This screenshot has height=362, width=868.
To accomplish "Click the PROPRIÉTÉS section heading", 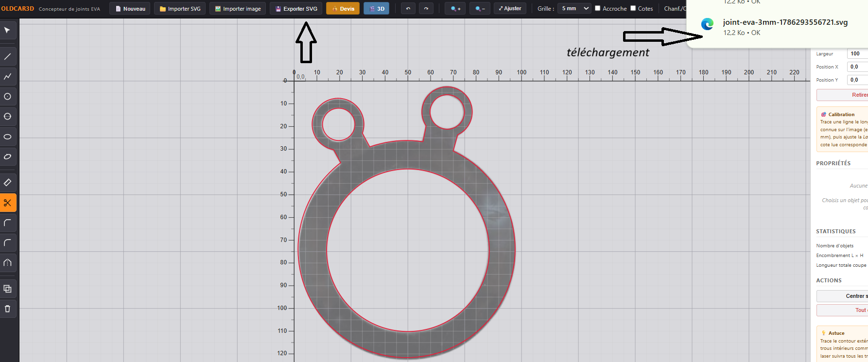I will click(x=833, y=163).
